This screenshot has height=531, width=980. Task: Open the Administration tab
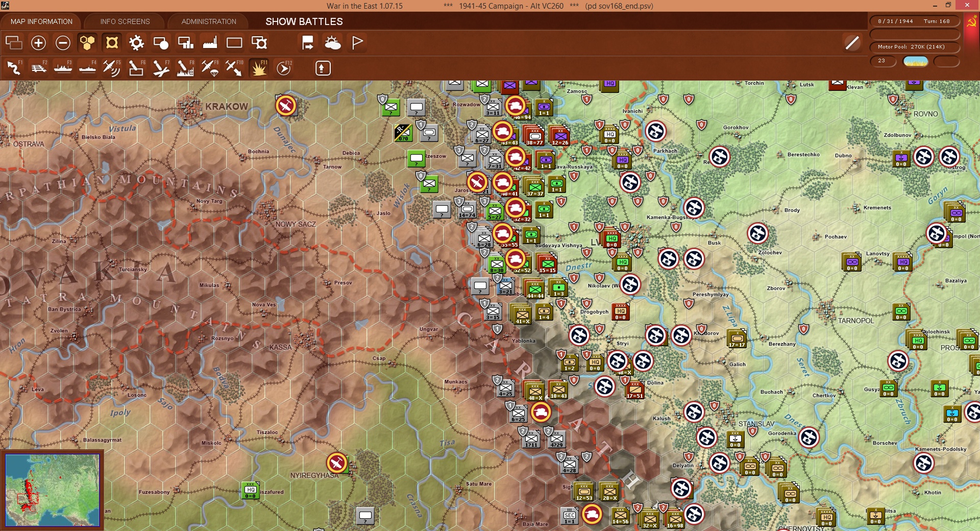[209, 21]
